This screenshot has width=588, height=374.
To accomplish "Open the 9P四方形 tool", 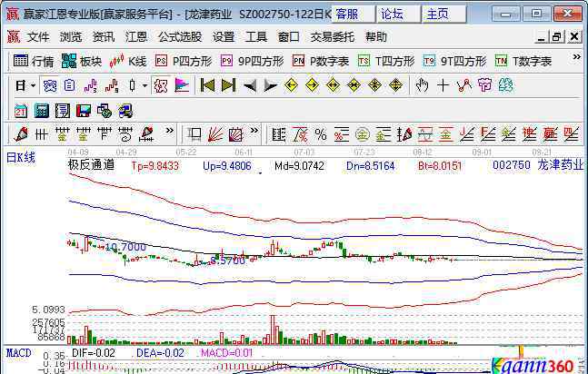I will pyautogui.click(x=252, y=61).
